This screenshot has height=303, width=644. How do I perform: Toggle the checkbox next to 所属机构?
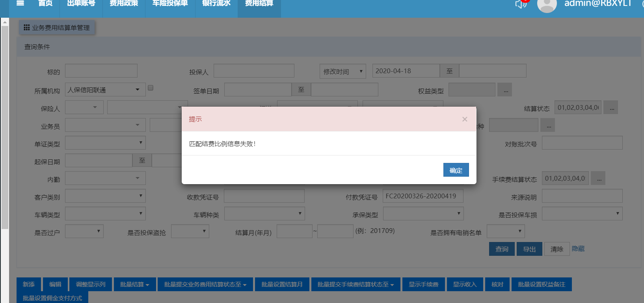[151, 88]
